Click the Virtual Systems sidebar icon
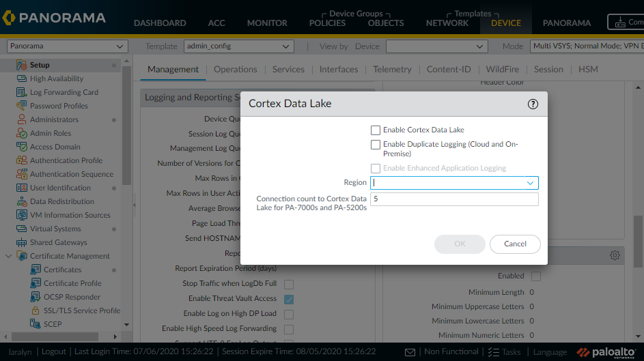Screen dimensions: 644x361 click(x=22, y=229)
